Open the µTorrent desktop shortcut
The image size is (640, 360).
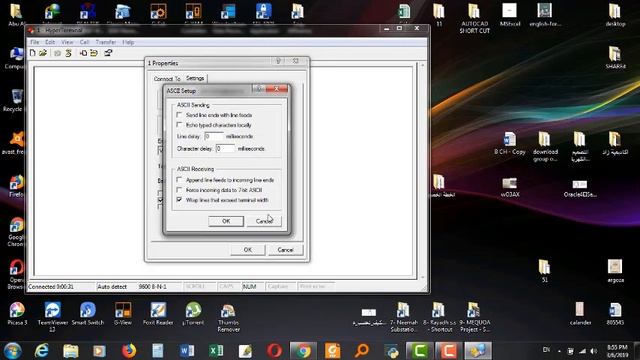point(193,314)
